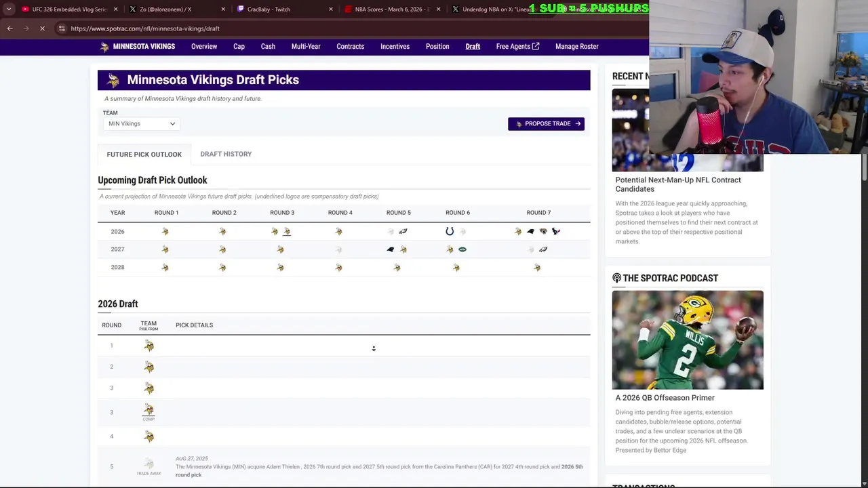The width and height of the screenshot is (868, 488).
Task: Open the Cap nav item
Action: pos(239,47)
